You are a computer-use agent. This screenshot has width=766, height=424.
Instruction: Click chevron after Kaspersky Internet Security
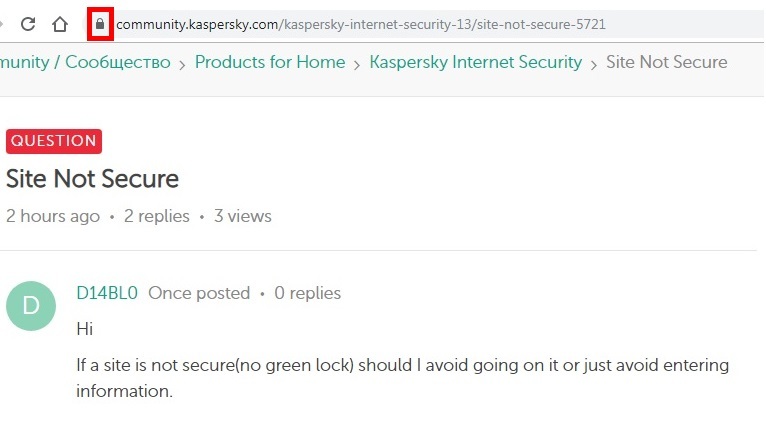point(594,65)
